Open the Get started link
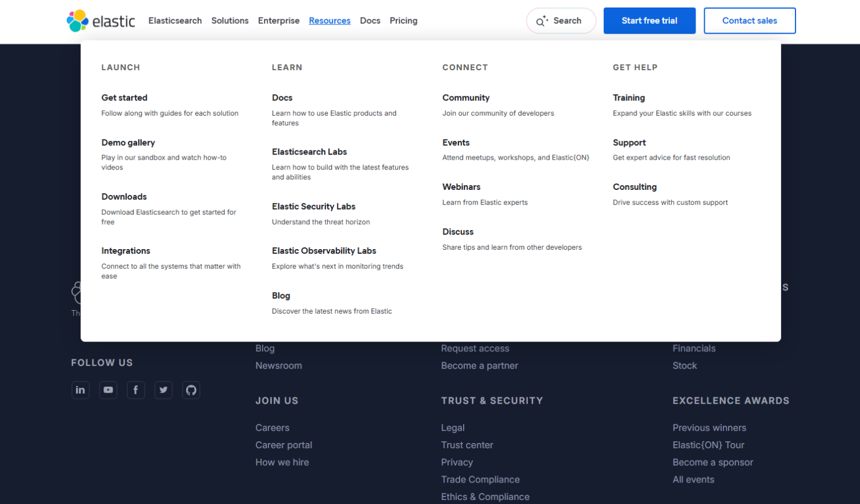Viewport: 860px width, 504px height. [x=124, y=98]
